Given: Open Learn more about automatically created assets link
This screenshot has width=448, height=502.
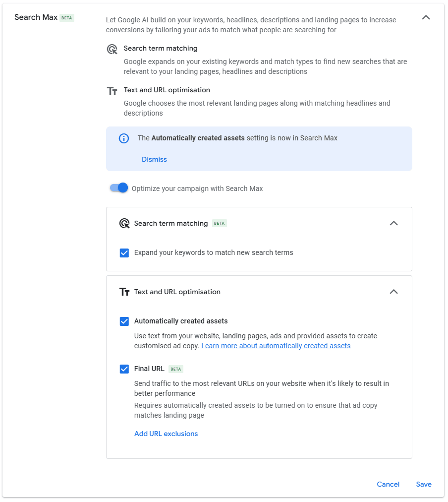Looking at the screenshot, I should click(x=276, y=346).
